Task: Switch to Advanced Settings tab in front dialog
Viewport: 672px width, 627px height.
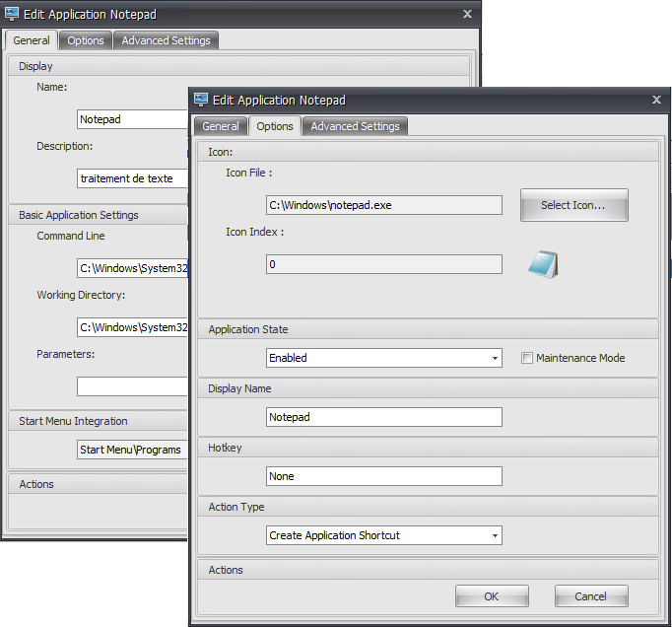Action: [x=355, y=126]
